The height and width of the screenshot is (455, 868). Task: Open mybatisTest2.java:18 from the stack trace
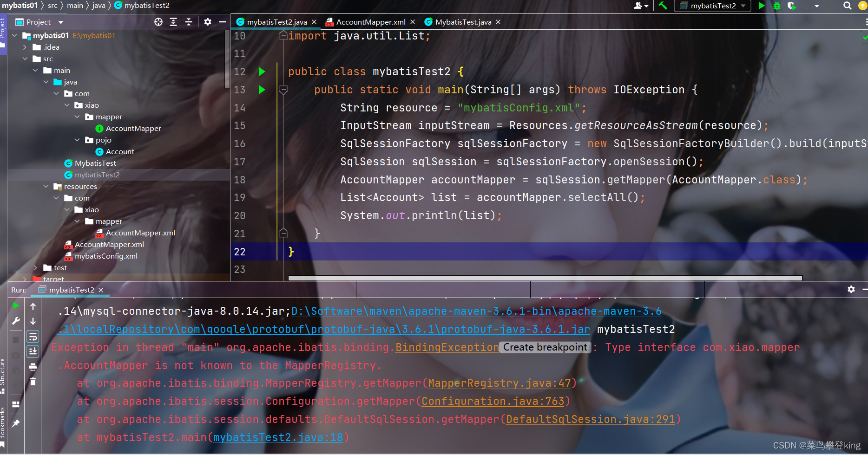277,437
